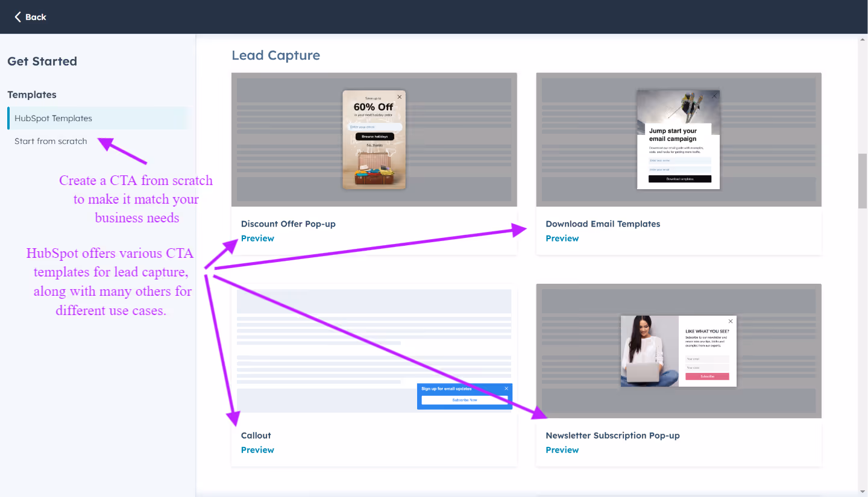Viewport: 868px width, 497px height.
Task: Dismiss the Discount Offer pop-up with its X icon
Action: (400, 97)
